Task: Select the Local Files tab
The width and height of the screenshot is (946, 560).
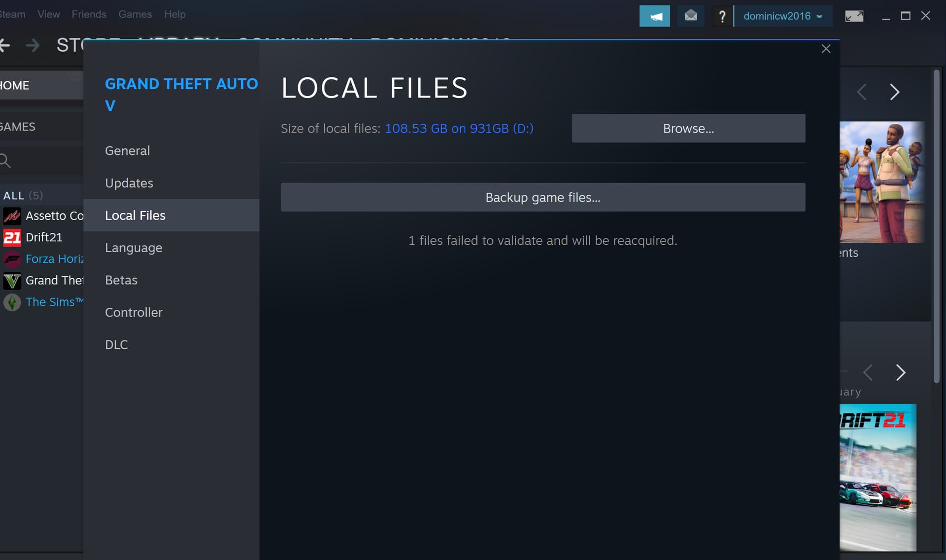Action: (x=171, y=215)
